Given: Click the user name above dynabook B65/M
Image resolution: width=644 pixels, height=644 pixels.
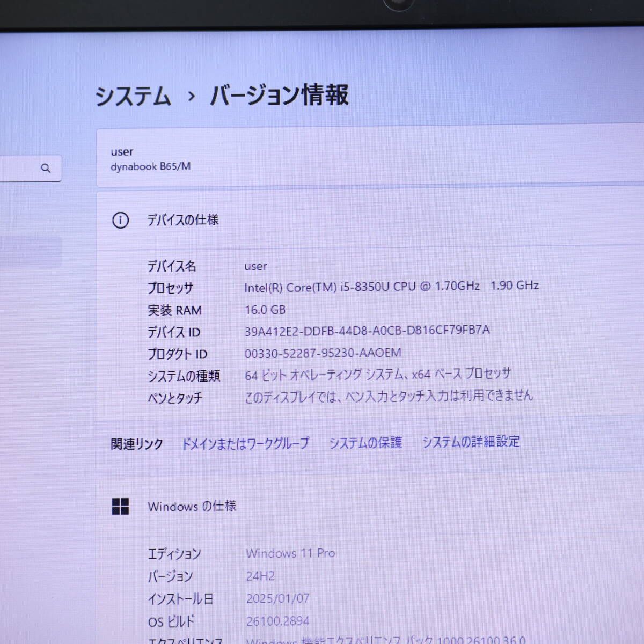Looking at the screenshot, I should pos(122,152).
